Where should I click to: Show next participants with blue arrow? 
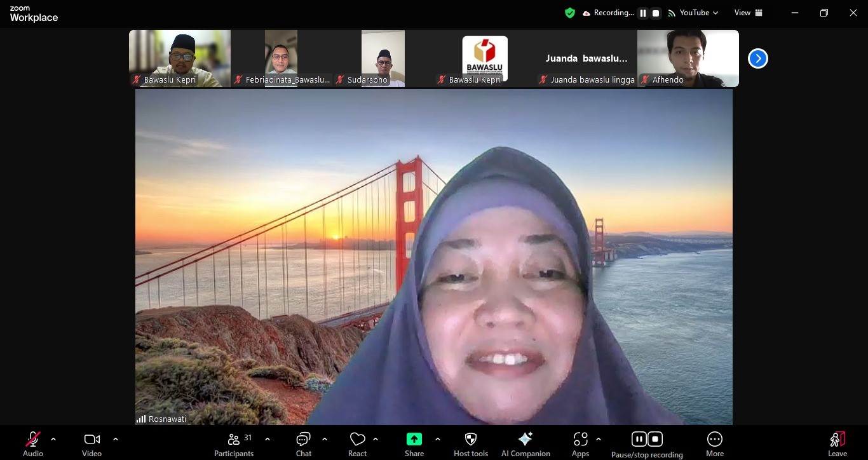point(757,58)
